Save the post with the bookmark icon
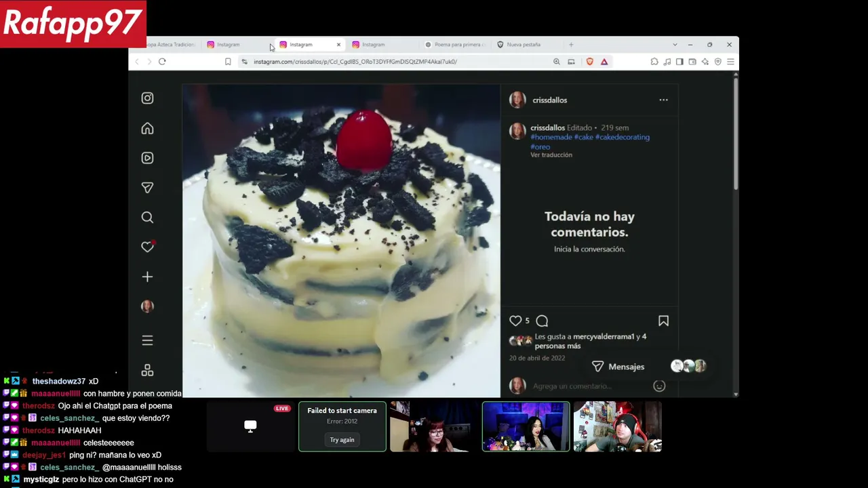 coord(663,321)
